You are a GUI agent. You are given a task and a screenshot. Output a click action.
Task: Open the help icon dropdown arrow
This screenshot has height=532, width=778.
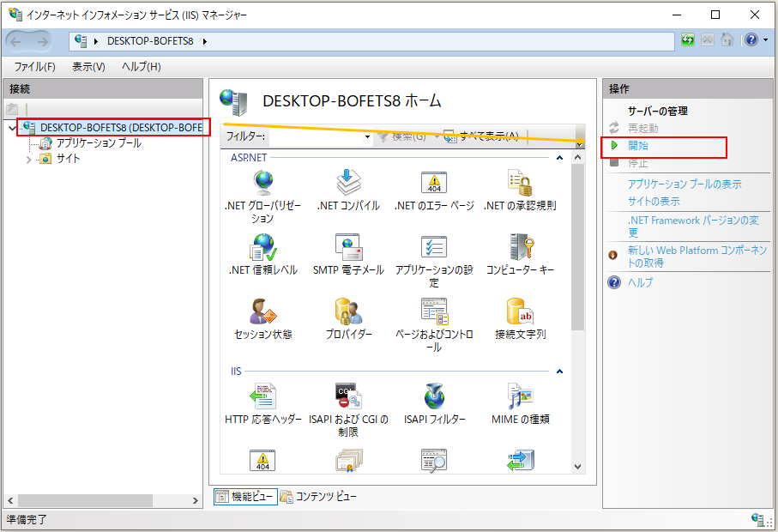766,39
